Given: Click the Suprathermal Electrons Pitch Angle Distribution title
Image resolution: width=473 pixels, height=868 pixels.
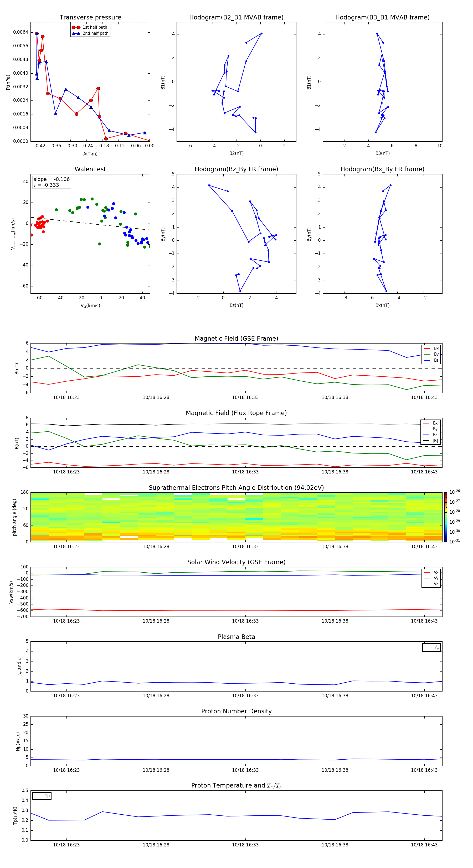Looking at the screenshot, I should [236, 488].
